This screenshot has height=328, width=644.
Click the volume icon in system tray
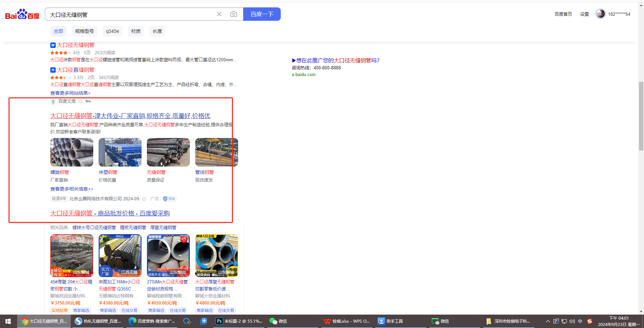[572, 321]
